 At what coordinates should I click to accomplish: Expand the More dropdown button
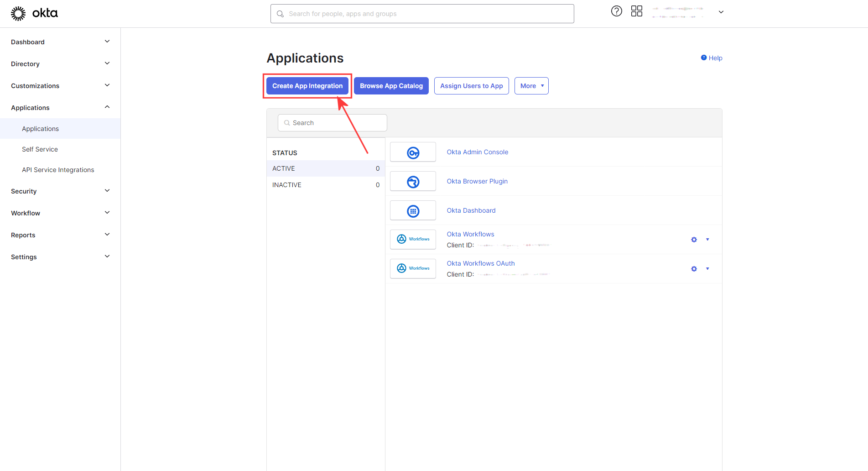click(531, 86)
